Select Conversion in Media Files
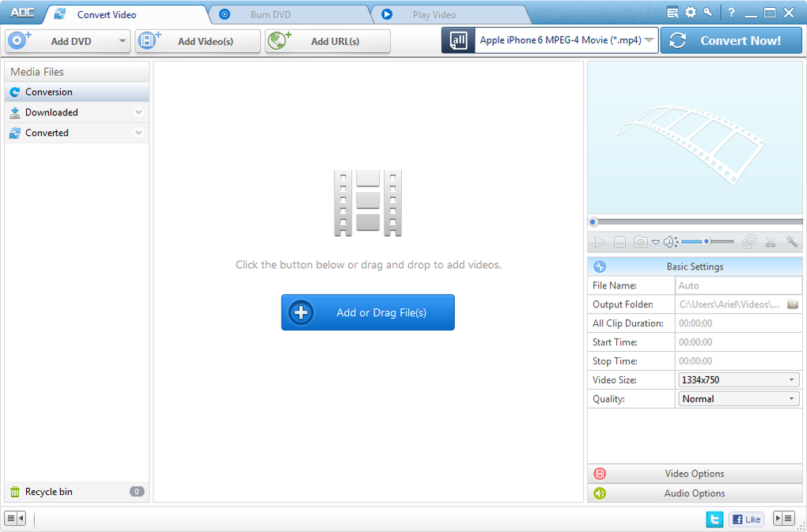 point(77,92)
